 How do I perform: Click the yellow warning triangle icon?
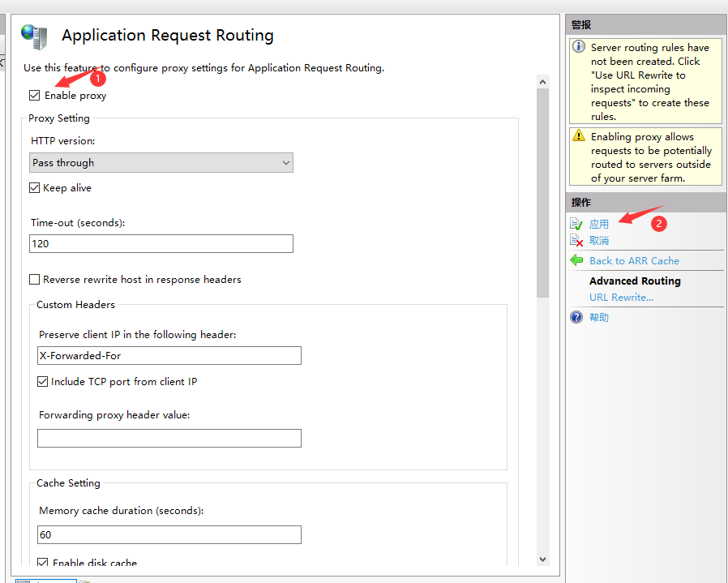579,136
